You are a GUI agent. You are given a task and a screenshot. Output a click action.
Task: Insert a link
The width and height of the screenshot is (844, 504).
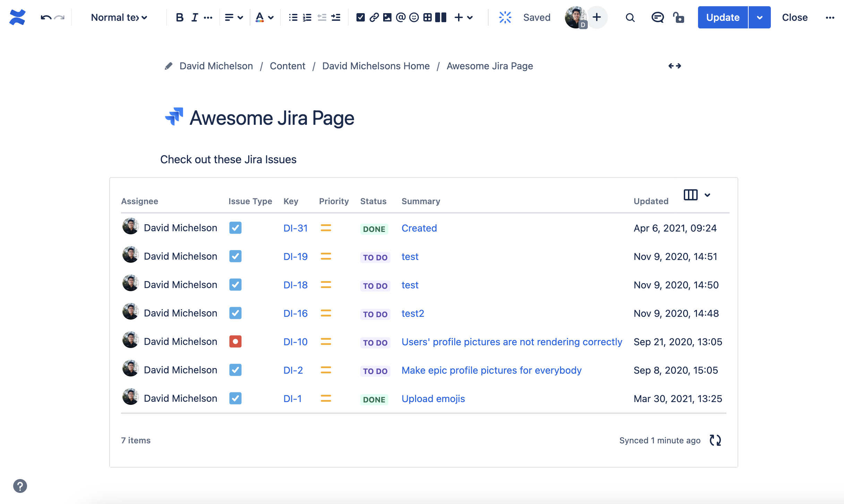pos(373,17)
